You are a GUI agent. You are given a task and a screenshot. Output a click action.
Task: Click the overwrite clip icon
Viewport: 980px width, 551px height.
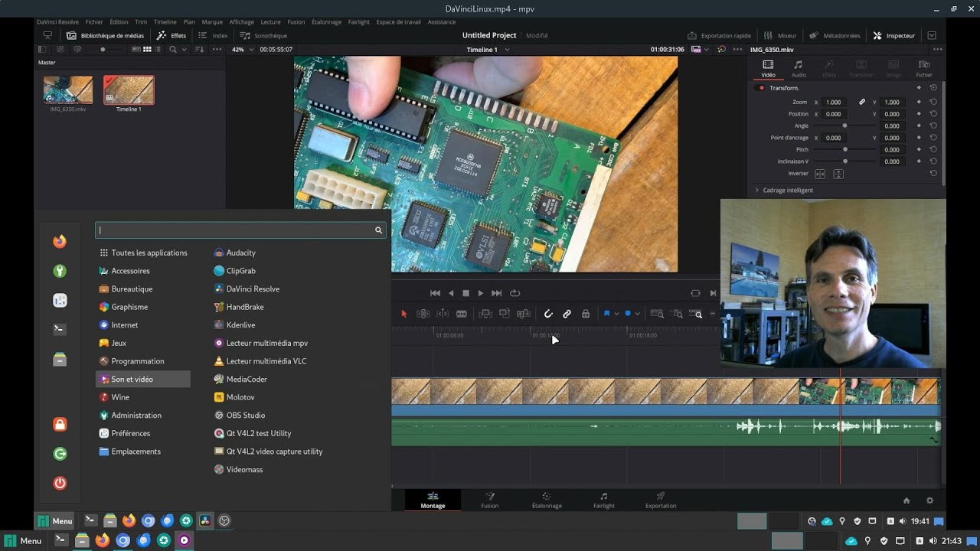[x=505, y=314]
